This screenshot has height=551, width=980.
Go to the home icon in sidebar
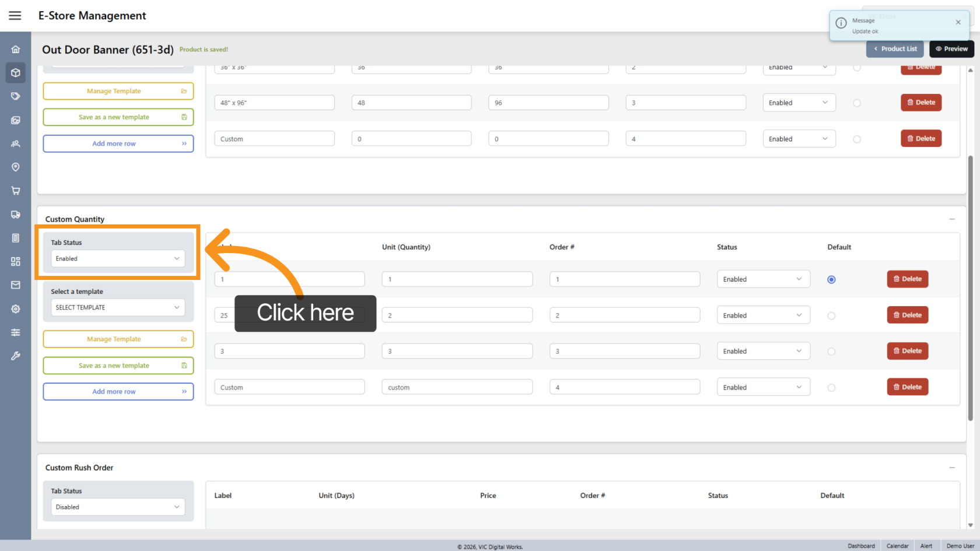click(16, 50)
